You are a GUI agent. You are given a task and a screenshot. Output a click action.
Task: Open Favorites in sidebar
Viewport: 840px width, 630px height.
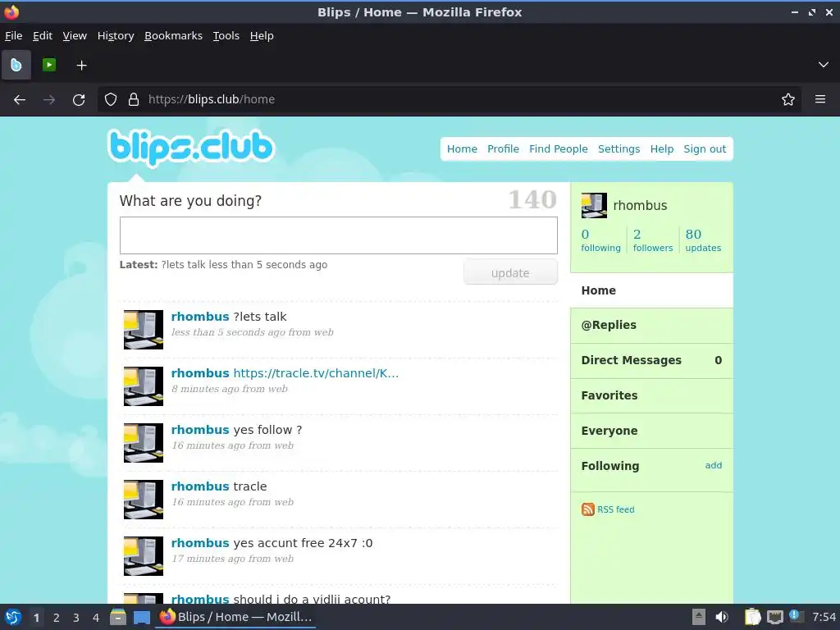coord(651,396)
